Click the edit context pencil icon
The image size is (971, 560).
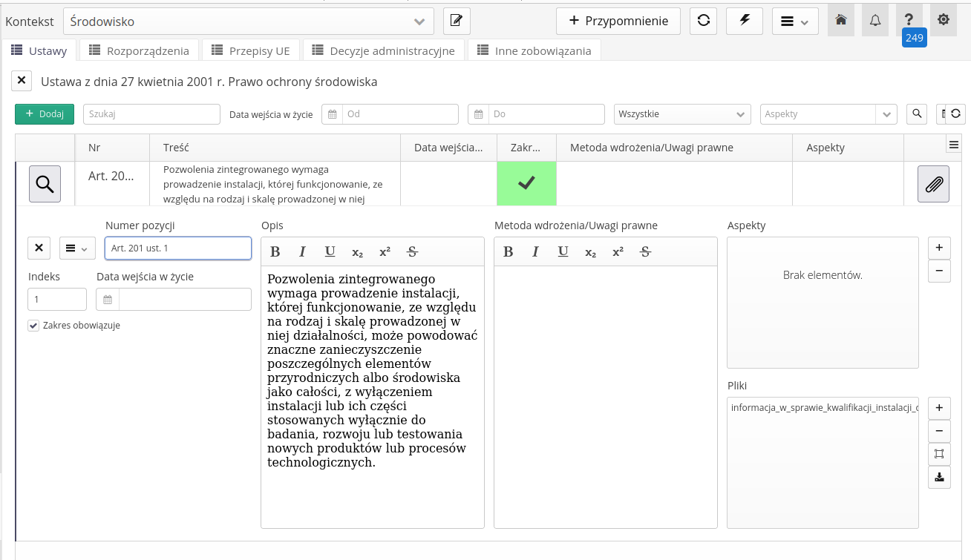457,21
